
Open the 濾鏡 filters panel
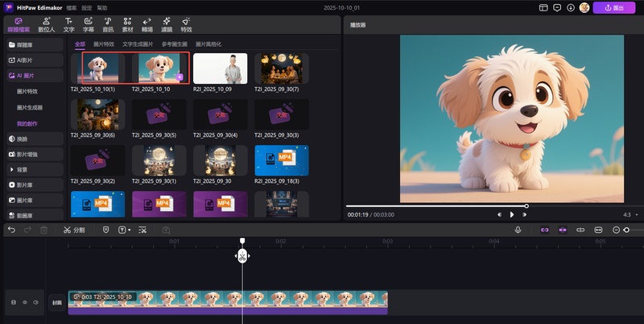click(x=166, y=23)
